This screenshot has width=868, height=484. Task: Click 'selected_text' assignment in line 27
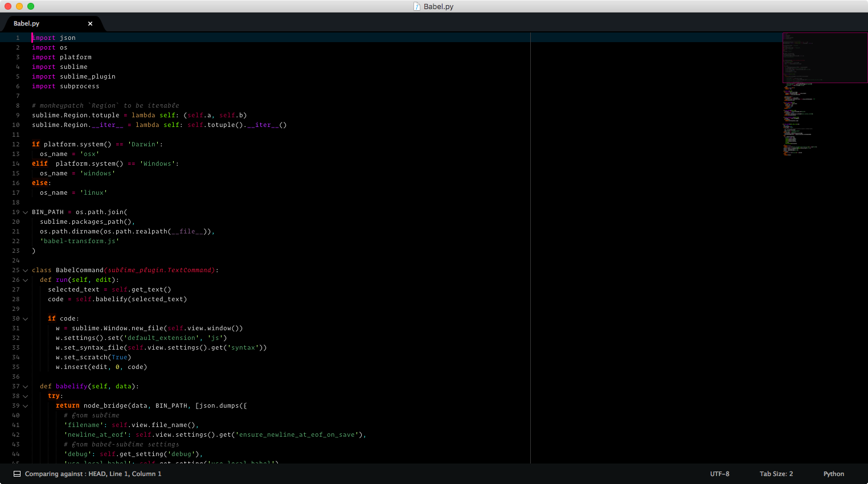pyautogui.click(x=73, y=290)
